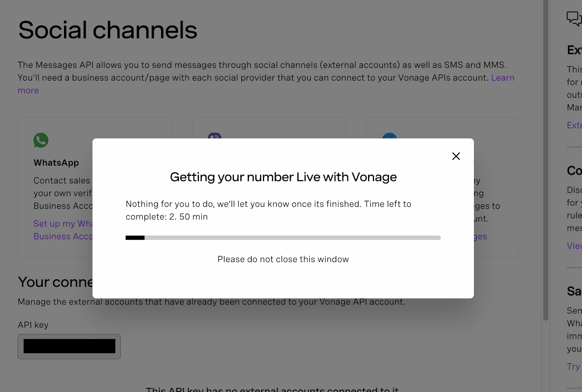Click the blue Messenger icon behind dialog
Screen dimensions: 582x392
(x=389, y=136)
